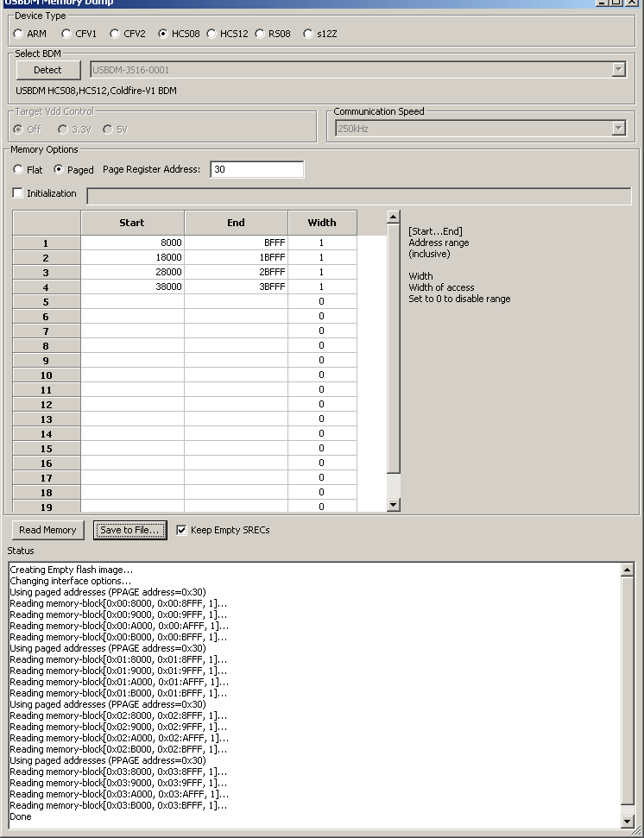Click the Save to File button
Screen dimensions: 644x838
[x=129, y=530]
